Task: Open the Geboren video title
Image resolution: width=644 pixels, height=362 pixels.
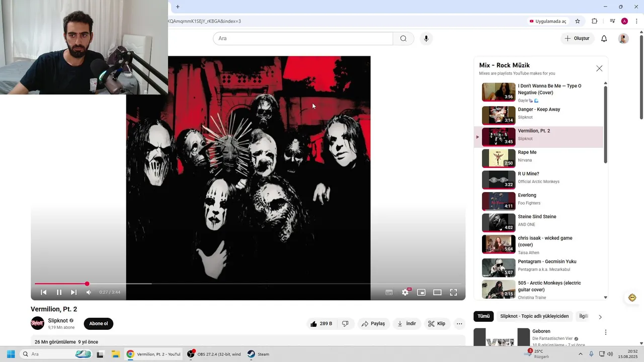Action: coord(541,331)
